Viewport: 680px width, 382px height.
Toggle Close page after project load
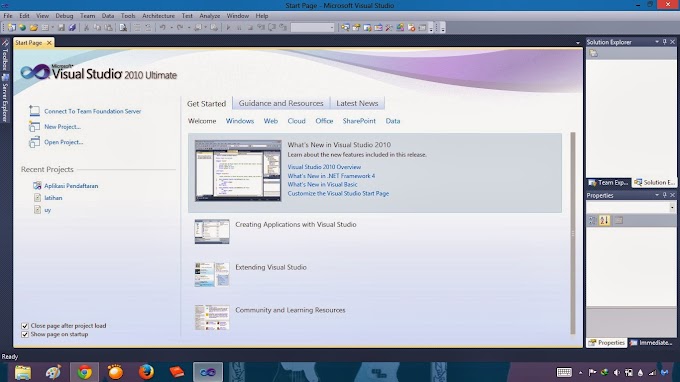click(25, 326)
